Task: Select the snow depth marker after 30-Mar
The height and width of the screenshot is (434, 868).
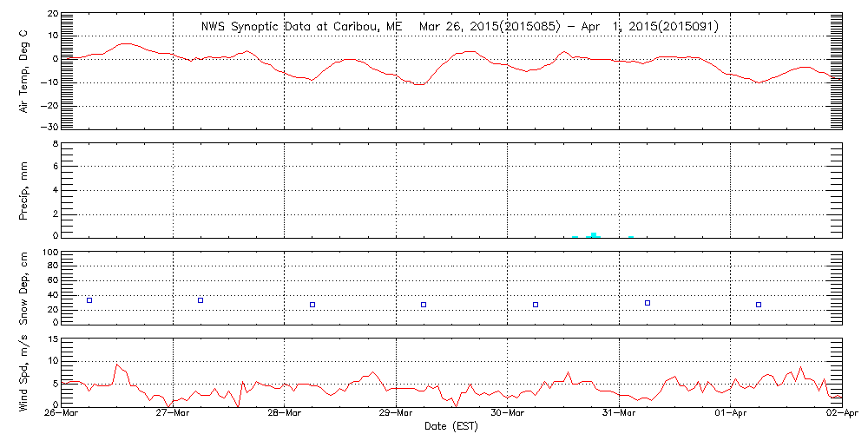Action: [536, 305]
